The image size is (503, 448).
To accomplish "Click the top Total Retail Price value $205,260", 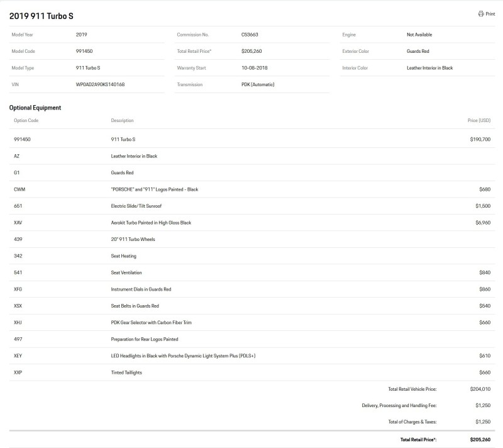I will point(251,51).
